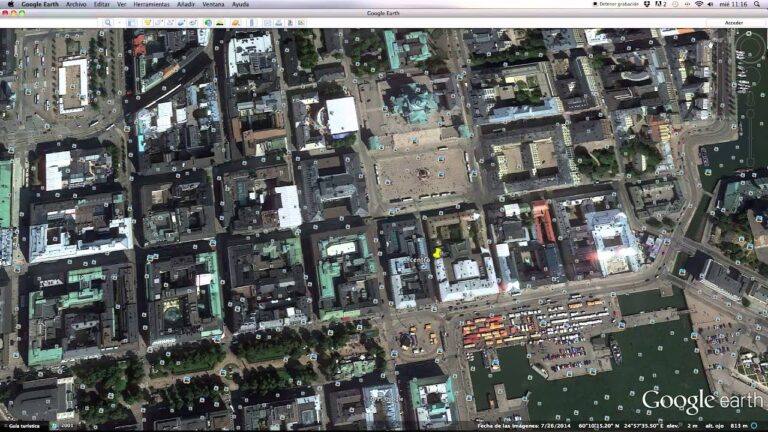Click the yellow placemark pin on the map
Image resolution: width=768 pixels, height=432 pixels.
(x=437, y=253)
